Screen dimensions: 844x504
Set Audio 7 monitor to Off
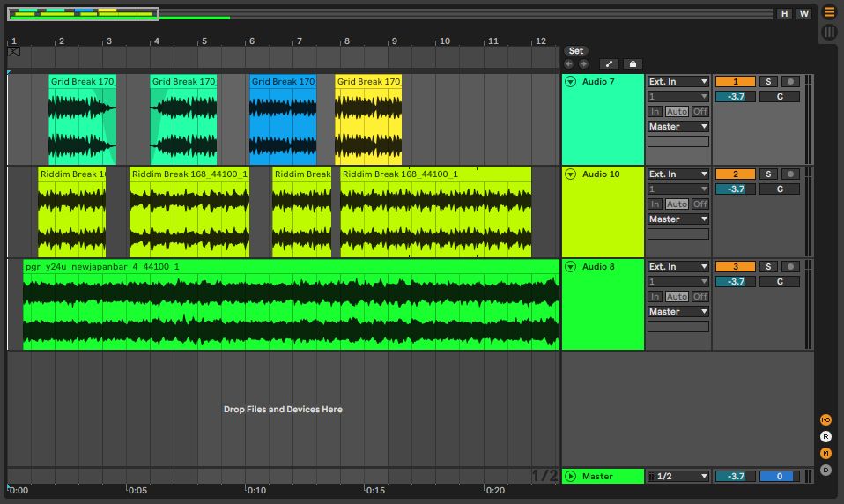click(x=700, y=111)
